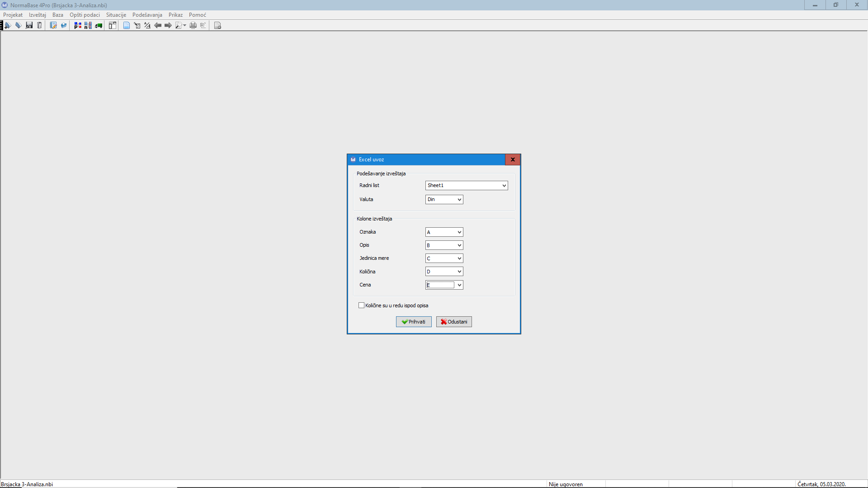Expand the Jedinica mere column dropdown

(x=459, y=258)
